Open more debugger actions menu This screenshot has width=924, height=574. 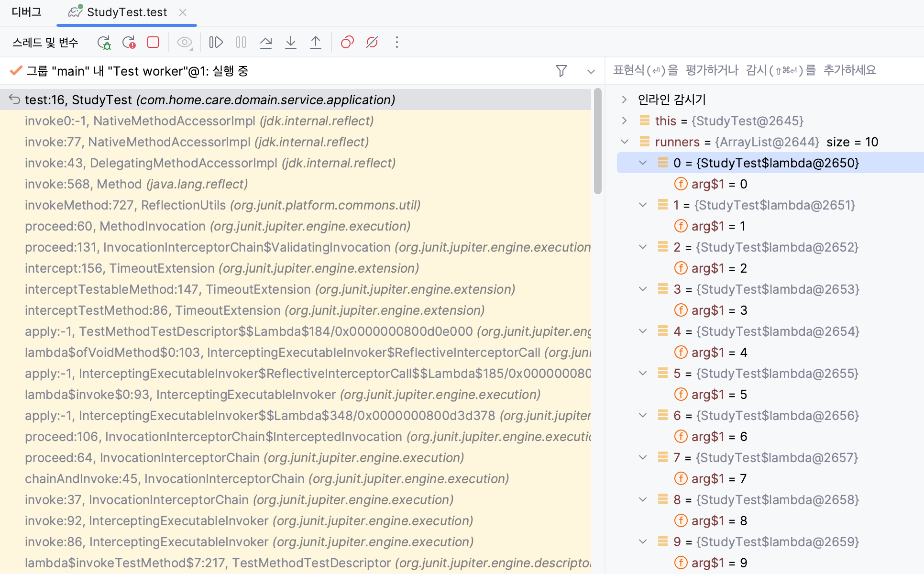(x=396, y=43)
